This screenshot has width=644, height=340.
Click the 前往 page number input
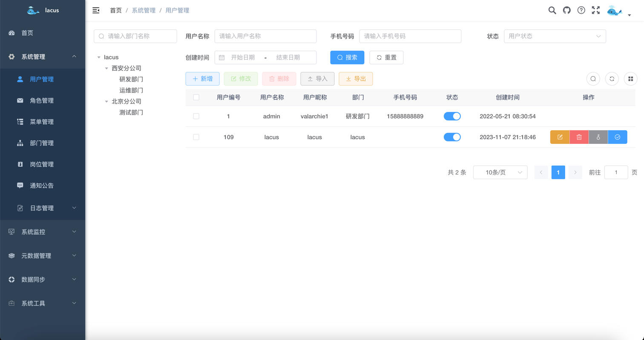[x=616, y=172]
